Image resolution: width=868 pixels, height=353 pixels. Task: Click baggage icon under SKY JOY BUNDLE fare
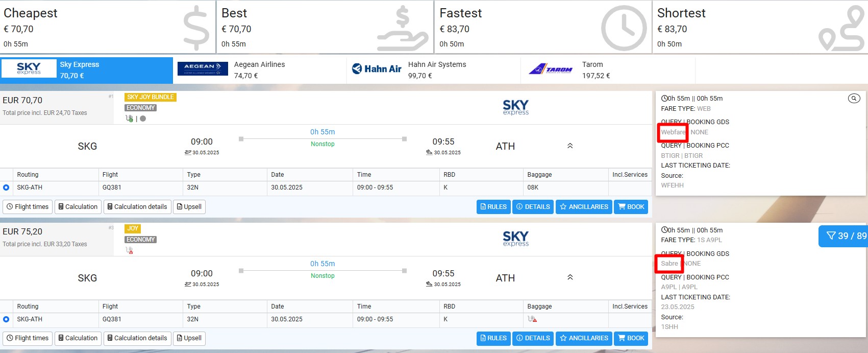pos(130,119)
